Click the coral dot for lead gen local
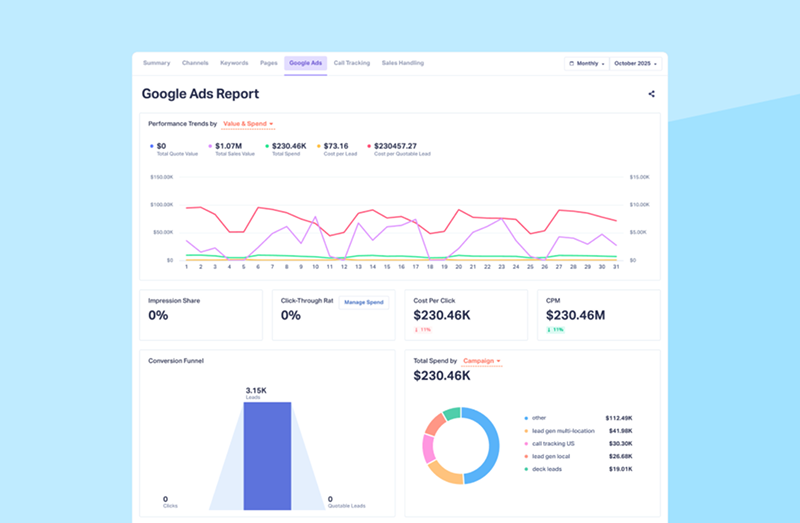This screenshot has height=523, width=800. (526, 457)
